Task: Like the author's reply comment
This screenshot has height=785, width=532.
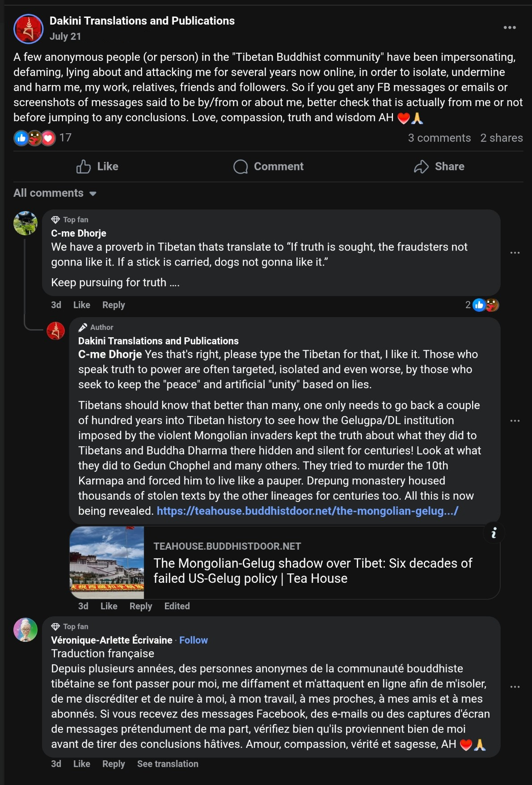Action: pos(109,606)
